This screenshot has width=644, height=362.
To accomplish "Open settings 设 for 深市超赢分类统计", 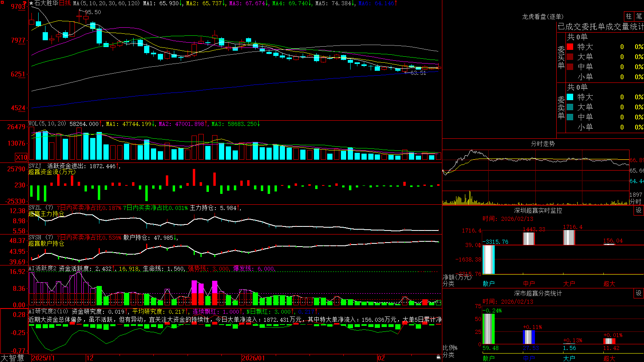I will [x=639, y=293].
